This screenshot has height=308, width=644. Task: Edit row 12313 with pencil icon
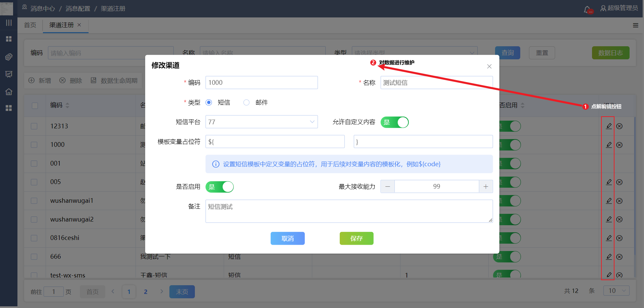tap(609, 126)
